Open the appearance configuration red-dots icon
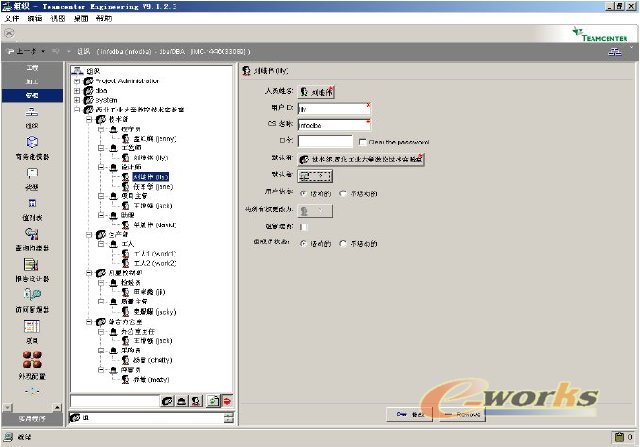This screenshot has height=447, width=640. [32, 357]
